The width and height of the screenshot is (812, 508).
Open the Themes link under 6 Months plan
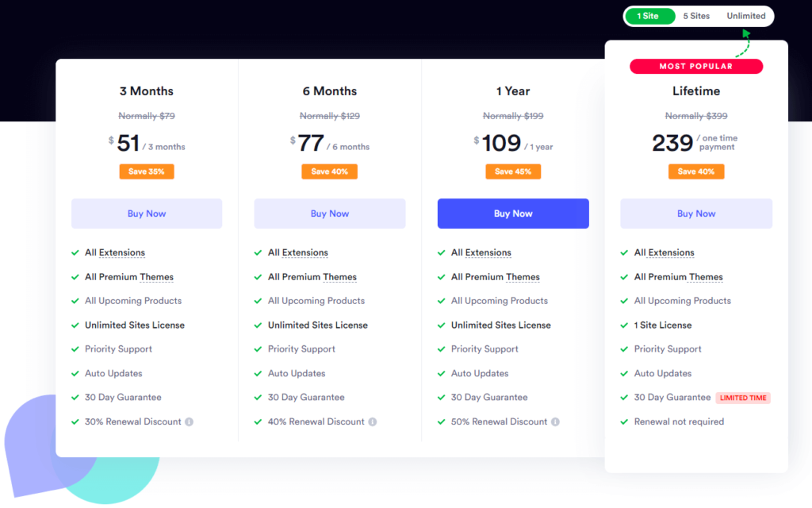click(339, 277)
